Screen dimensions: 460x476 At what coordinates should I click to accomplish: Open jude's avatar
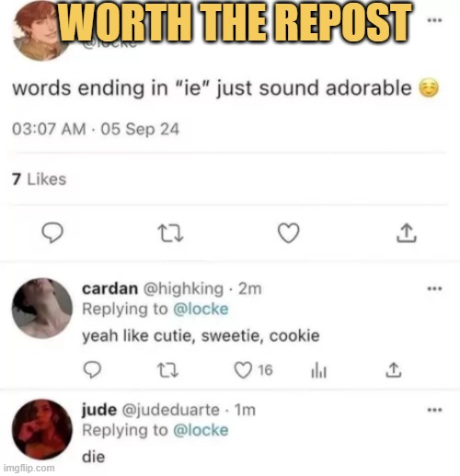(x=42, y=429)
